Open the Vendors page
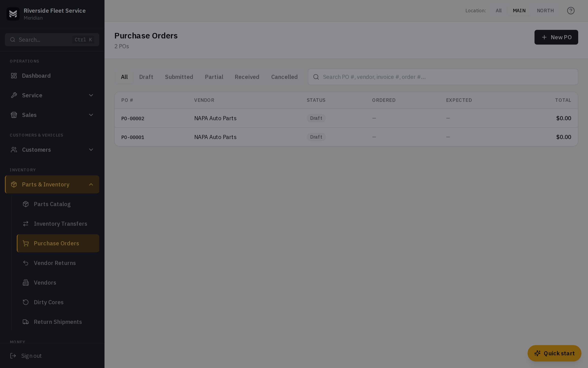This screenshot has width=588, height=368. point(58,283)
